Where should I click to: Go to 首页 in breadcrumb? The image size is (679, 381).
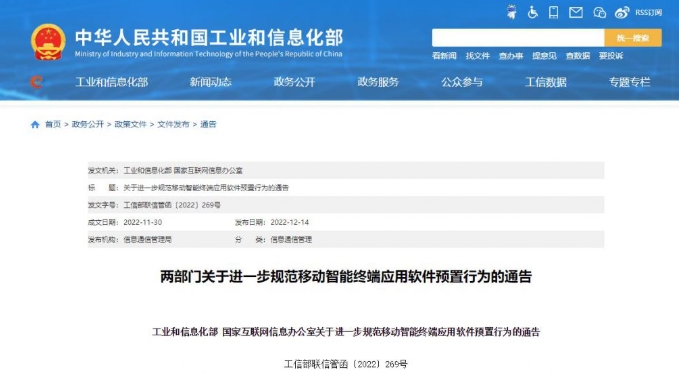53,125
